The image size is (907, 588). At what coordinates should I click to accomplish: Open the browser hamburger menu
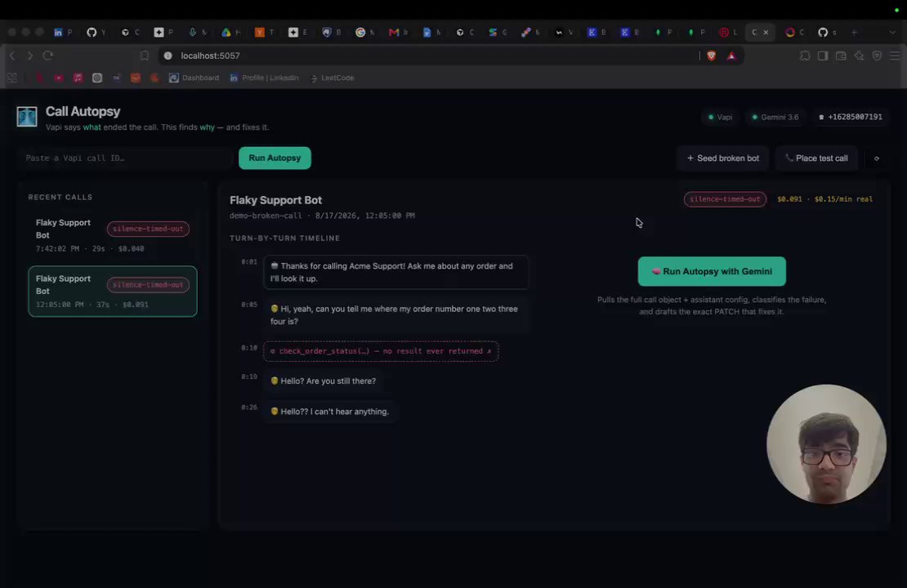click(x=895, y=56)
